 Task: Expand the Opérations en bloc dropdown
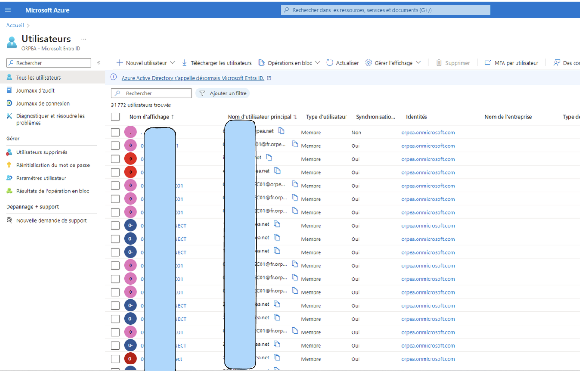pyautogui.click(x=318, y=63)
